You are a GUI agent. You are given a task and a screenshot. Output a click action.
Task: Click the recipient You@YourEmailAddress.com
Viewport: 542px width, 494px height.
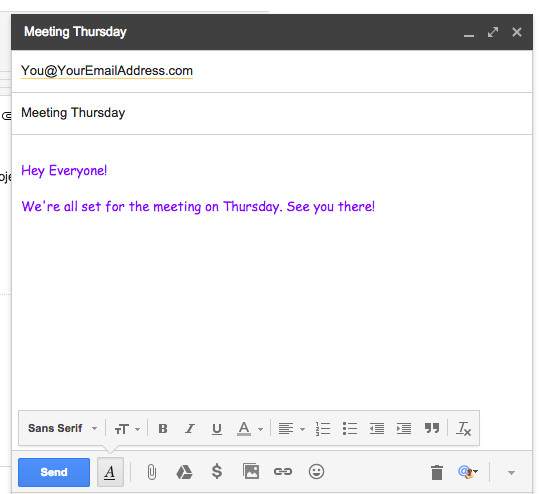[107, 71]
